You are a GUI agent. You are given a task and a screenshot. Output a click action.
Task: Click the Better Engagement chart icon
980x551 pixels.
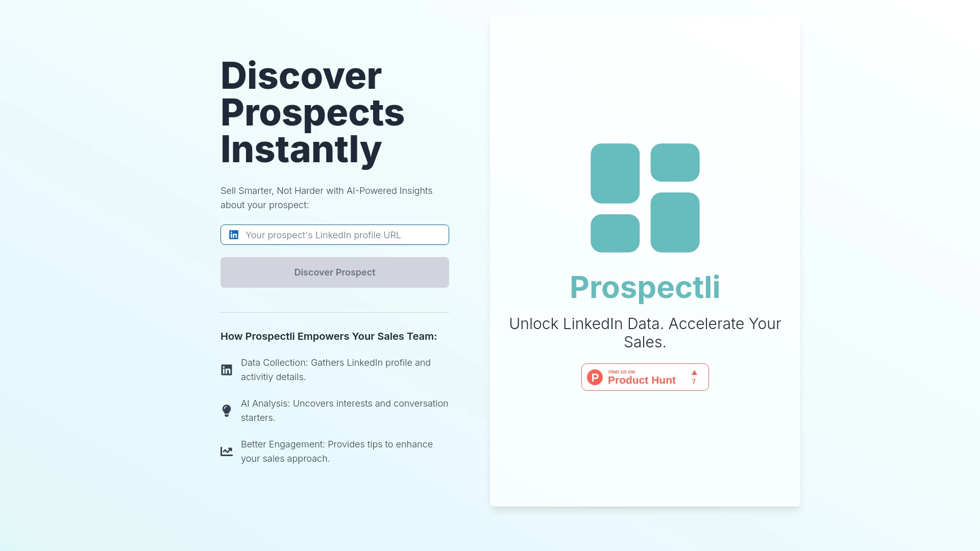226,451
